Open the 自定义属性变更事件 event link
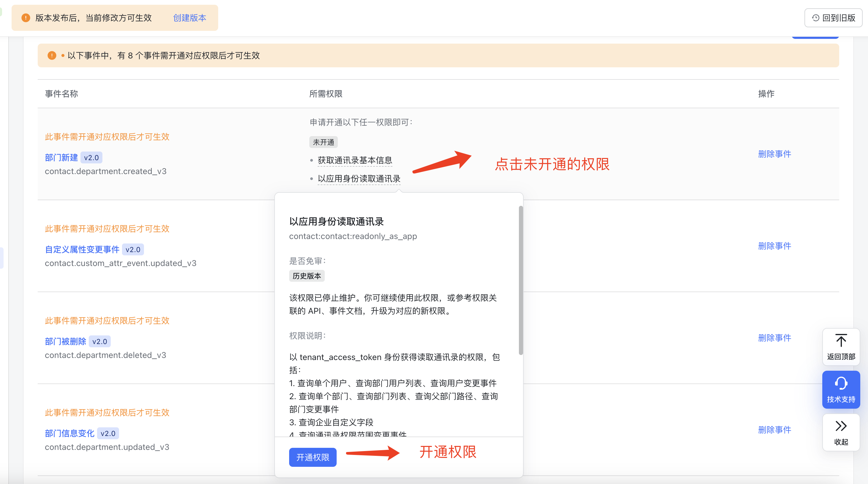This screenshot has height=484, width=868. tap(82, 249)
